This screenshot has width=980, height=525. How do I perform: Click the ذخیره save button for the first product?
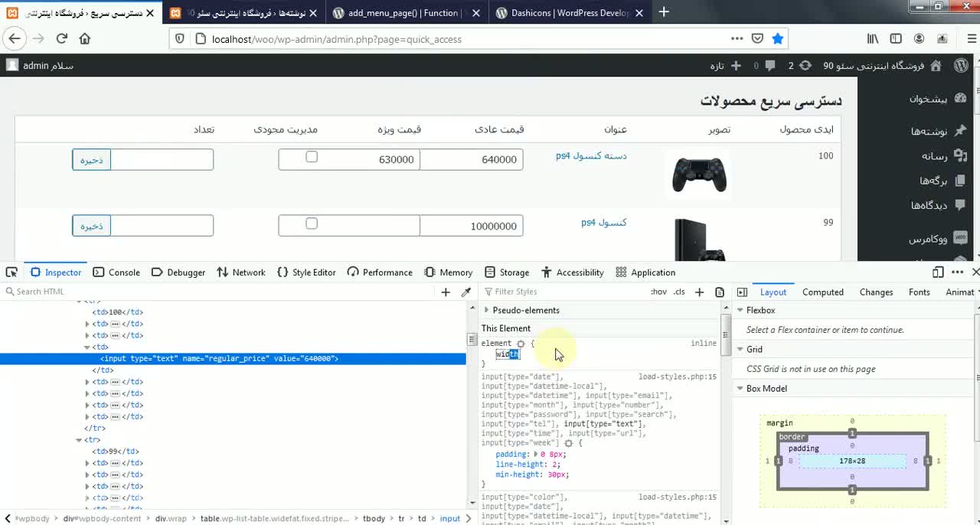tap(91, 159)
